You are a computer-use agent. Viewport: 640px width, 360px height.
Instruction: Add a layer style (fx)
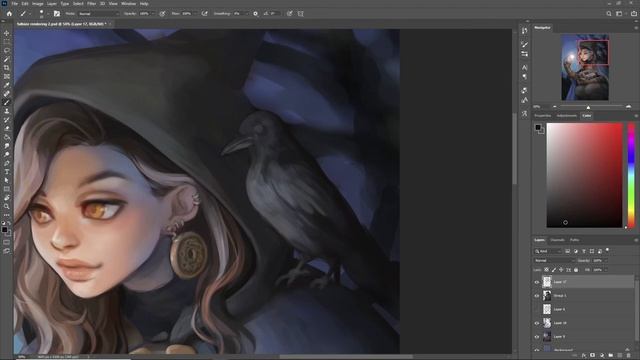(584, 356)
